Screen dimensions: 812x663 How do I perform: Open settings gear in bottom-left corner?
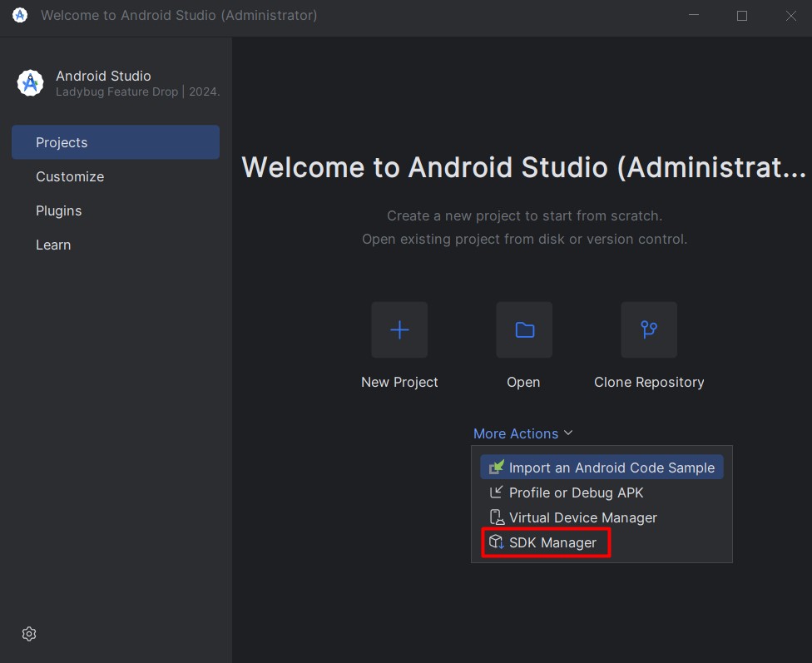click(x=29, y=634)
